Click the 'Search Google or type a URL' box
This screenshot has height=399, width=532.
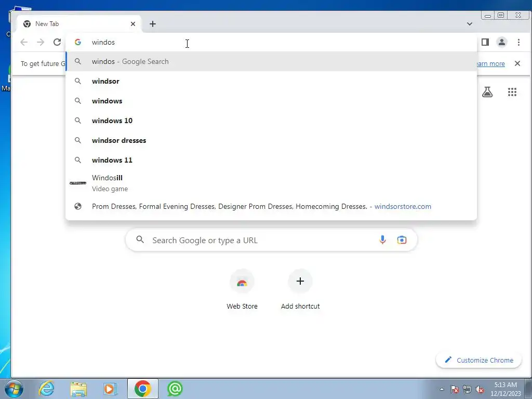[271, 240]
